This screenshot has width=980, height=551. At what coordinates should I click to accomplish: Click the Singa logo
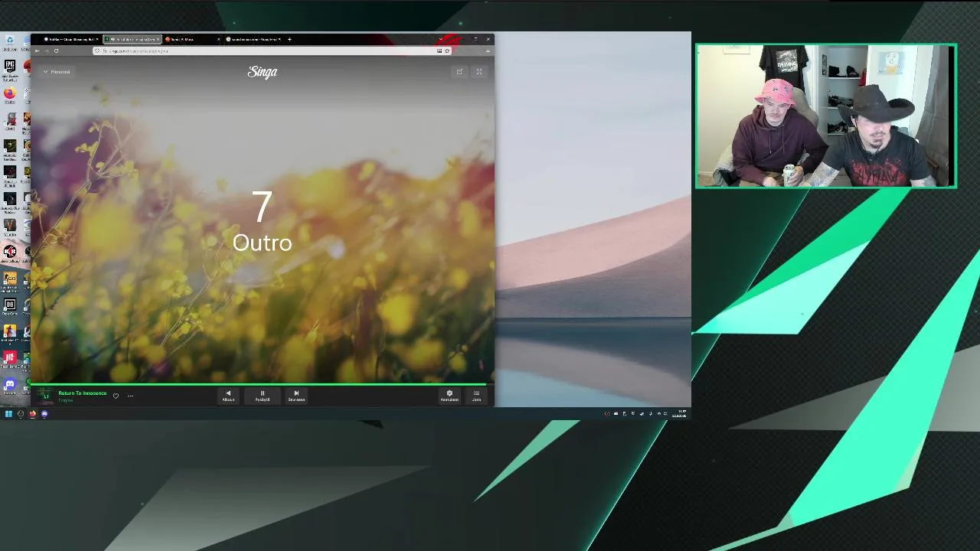point(262,72)
